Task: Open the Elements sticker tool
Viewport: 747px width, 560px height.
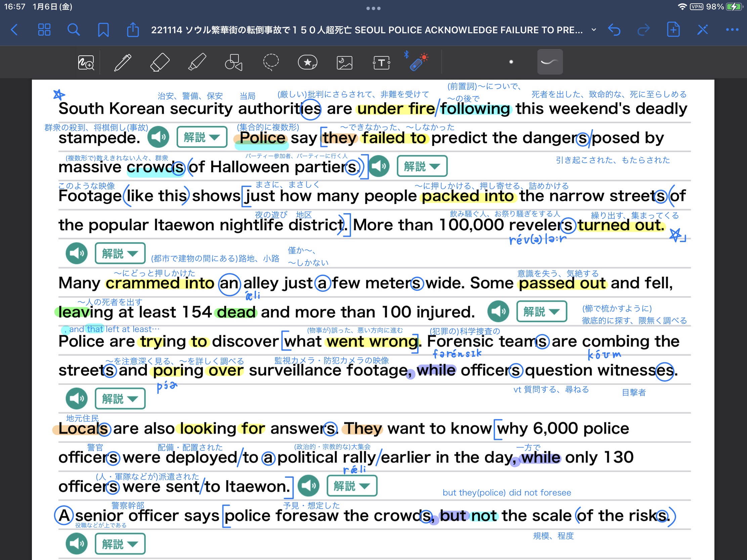Action: [x=308, y=62]
